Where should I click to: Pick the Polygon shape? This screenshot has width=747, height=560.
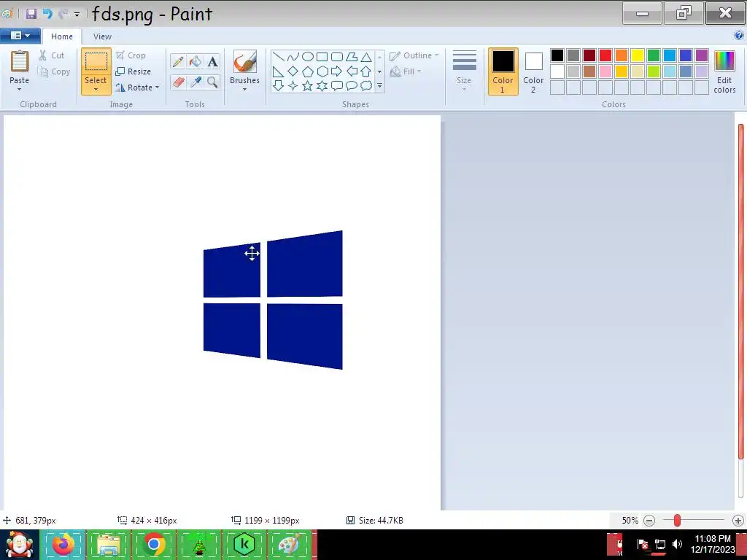pos(352,57)
